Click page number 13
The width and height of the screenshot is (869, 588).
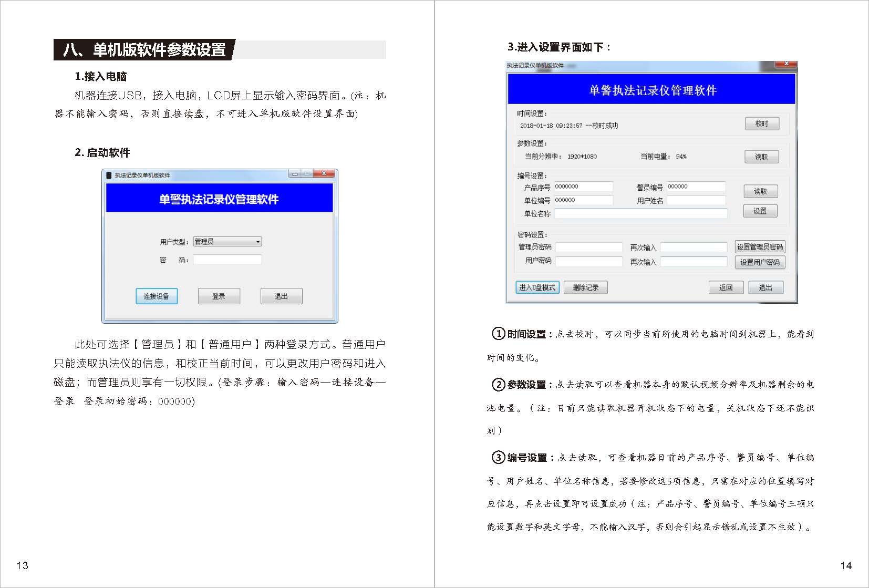coord(23,566)
